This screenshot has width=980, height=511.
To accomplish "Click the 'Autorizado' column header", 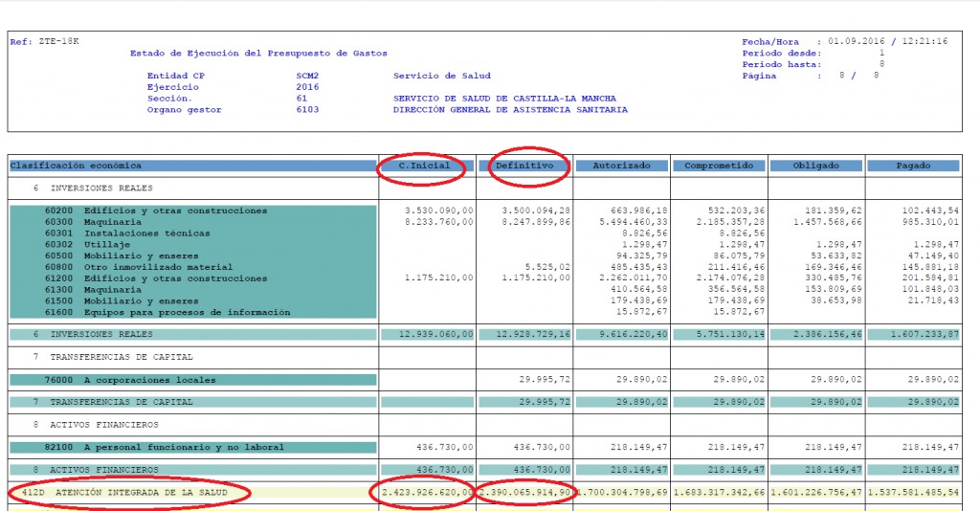I will (x=621, y=166).
